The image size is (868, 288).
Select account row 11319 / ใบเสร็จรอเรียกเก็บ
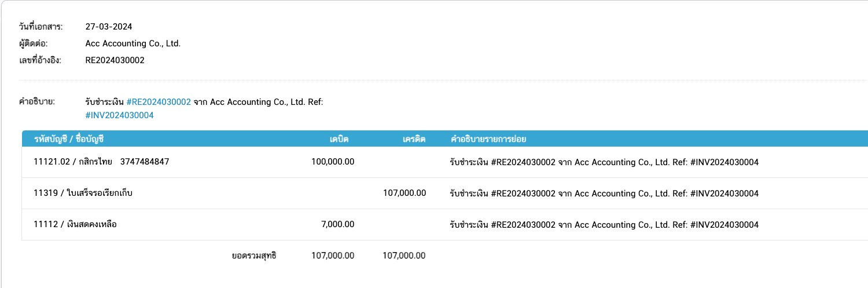(x=444, y=194)
